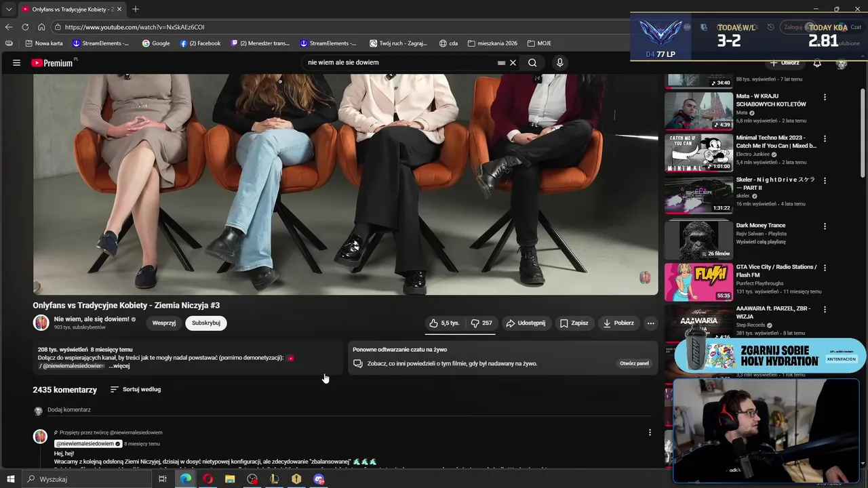Open menu for Minimal Techno Mix

(825, 139)
